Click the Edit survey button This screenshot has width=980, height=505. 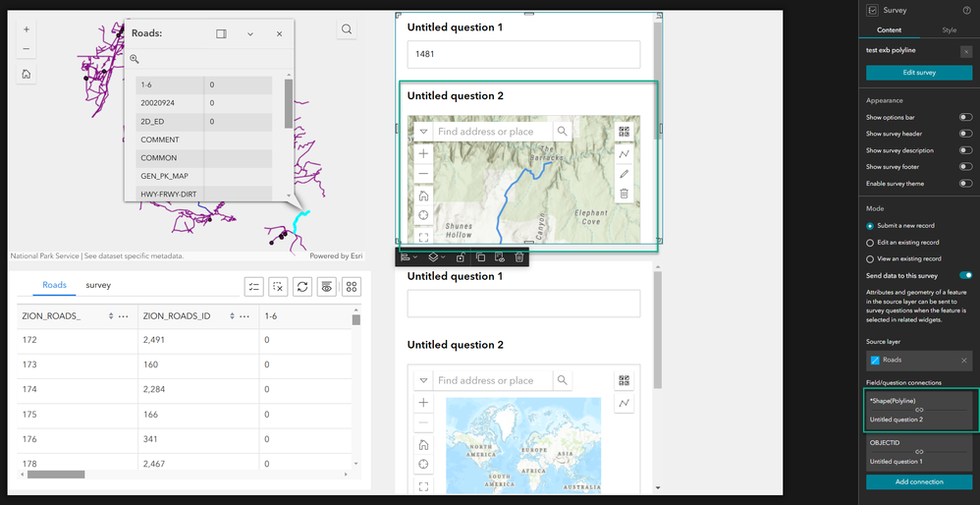(919, 73)
